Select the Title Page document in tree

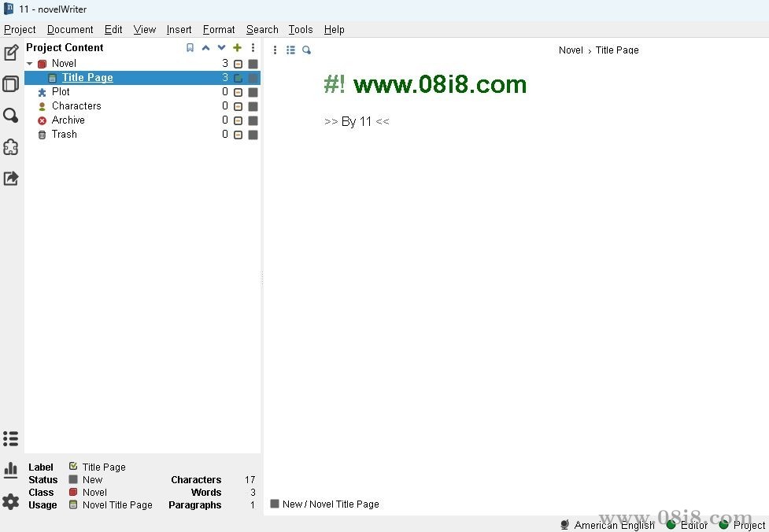142,78
